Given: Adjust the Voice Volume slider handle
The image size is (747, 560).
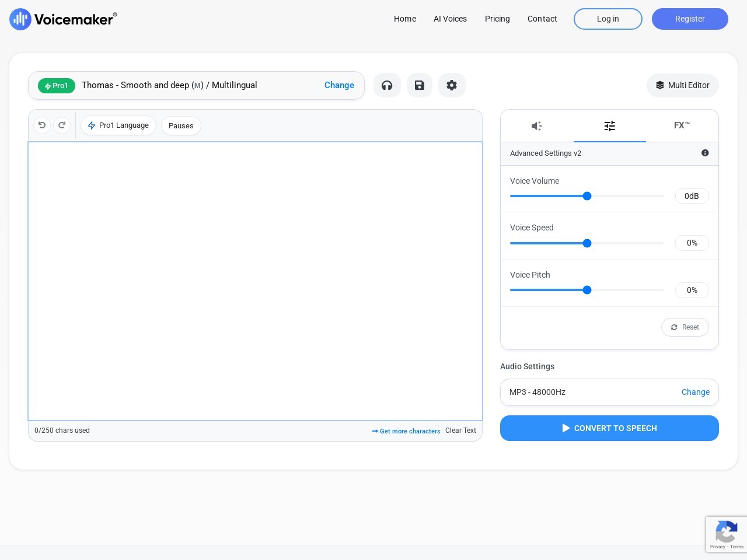Looking at the screenshot, I should click(x=587, y=196).
